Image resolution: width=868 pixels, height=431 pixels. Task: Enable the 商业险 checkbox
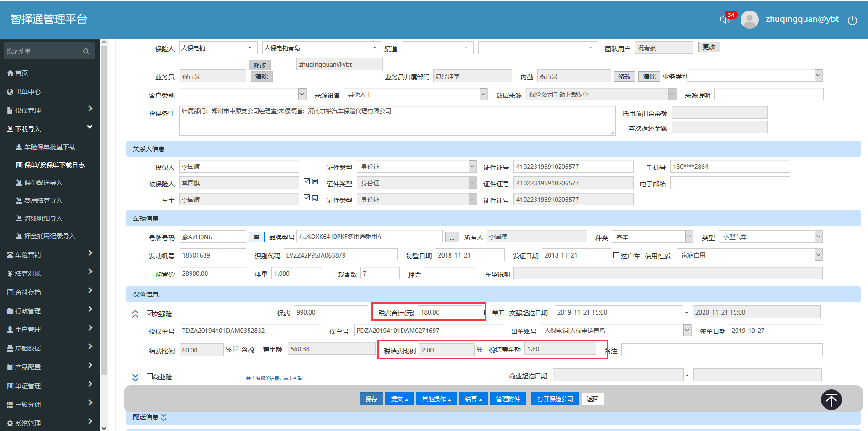(150, 377)
